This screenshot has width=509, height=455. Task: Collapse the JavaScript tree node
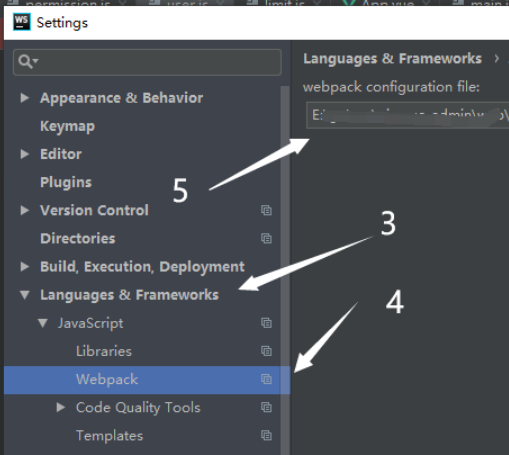(43, 323)
